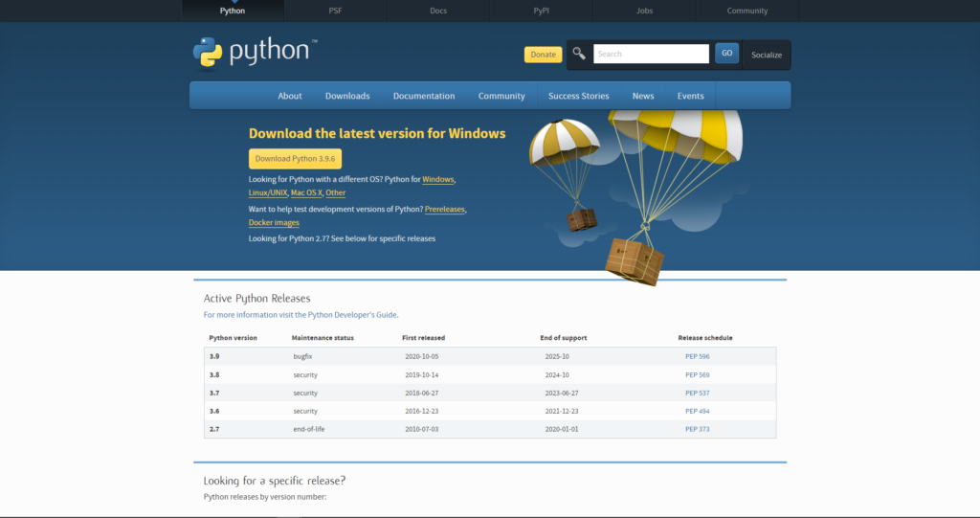Image resolution: width=980 pixels, height=518 pixels.
Task: Click first released date 2020-10-05
Action: coord(422,356)
